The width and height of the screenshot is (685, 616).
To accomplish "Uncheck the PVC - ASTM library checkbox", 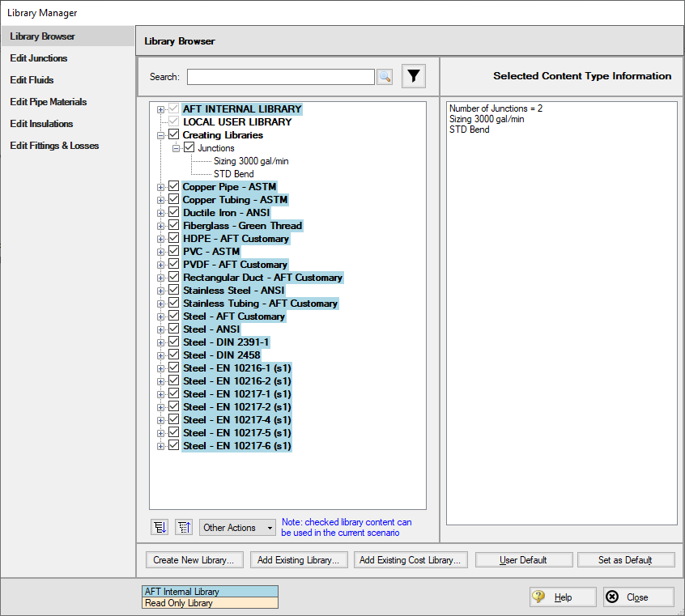I will [x=173, y=252].
